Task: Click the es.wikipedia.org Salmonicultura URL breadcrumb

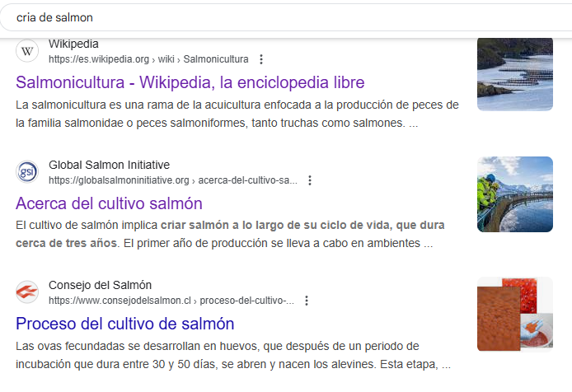Action: (148, 59)
